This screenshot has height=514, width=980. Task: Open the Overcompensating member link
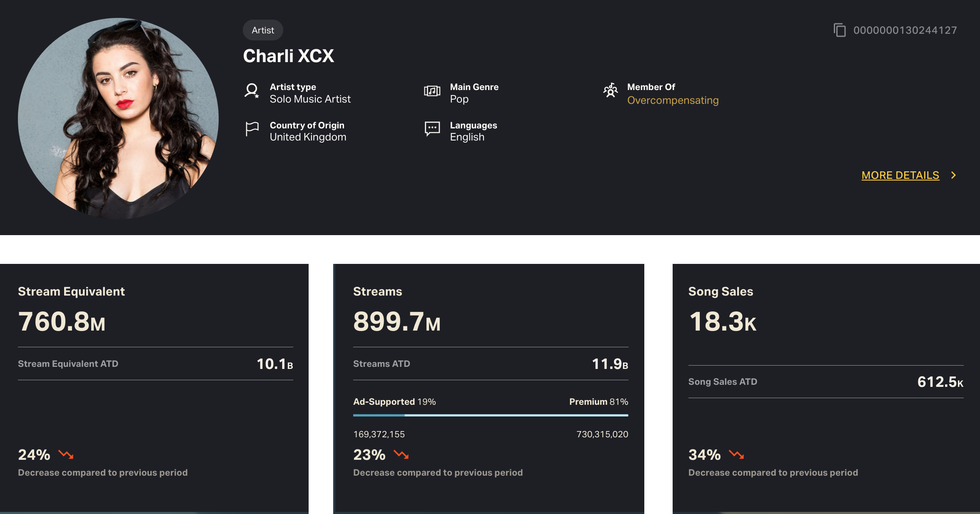673,100
